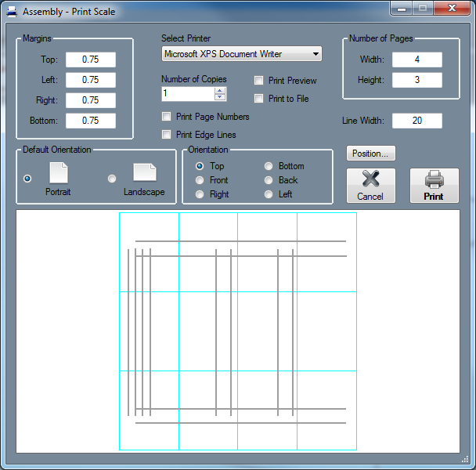Click the pages Height field

coord(417,80)
